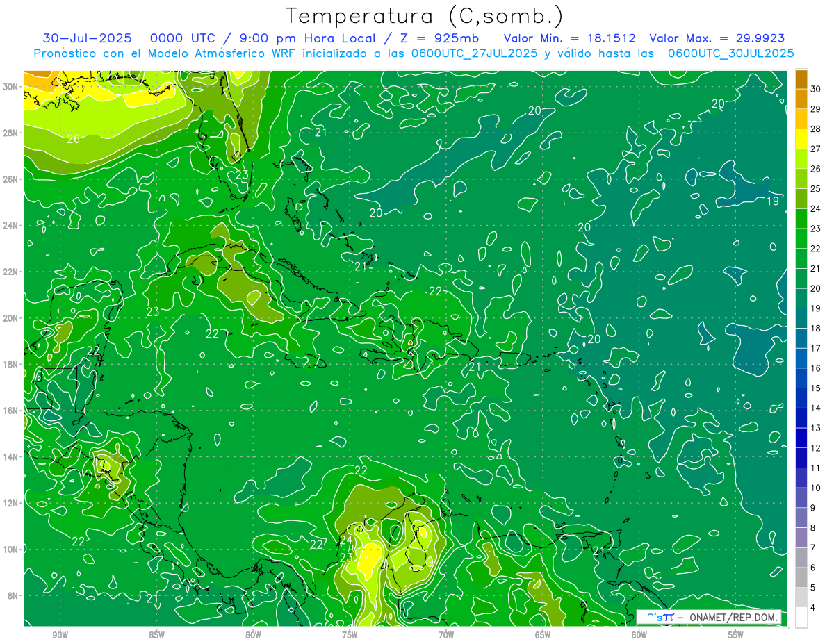The width and height of the screenshot is (834, 644).
Task: Click the "75W" longitude axis label
Action: point(350,636)
